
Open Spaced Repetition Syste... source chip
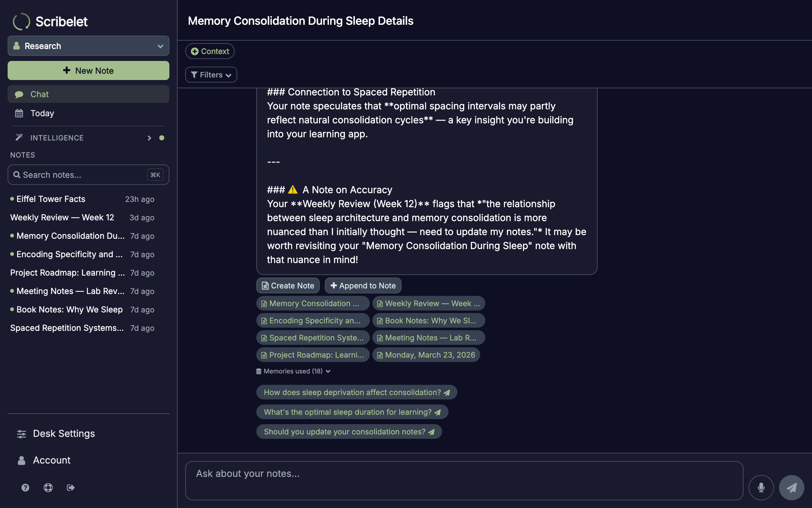click(x=313, y=338)
